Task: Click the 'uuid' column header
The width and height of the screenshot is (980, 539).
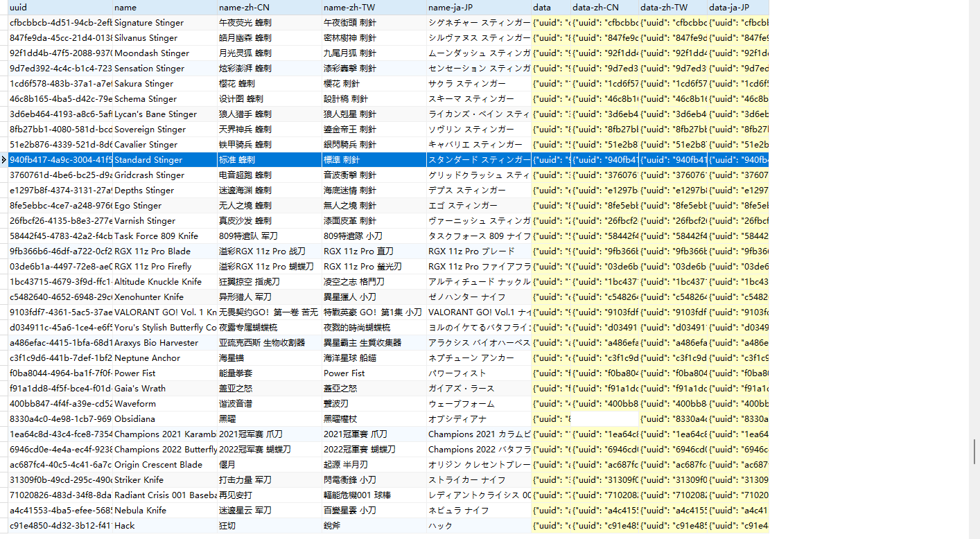Action: pos(60,8)
